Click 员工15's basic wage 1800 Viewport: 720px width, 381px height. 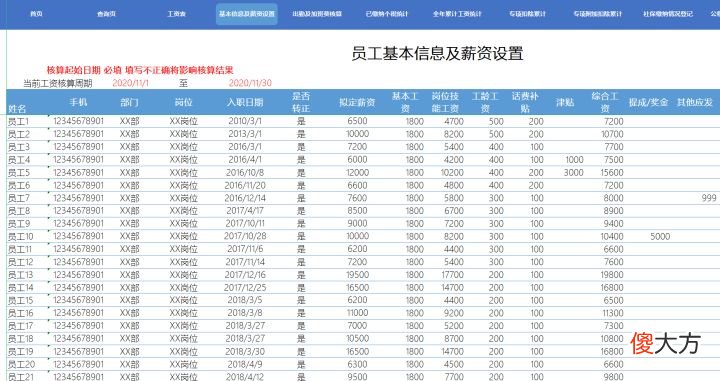pos(414,300)
